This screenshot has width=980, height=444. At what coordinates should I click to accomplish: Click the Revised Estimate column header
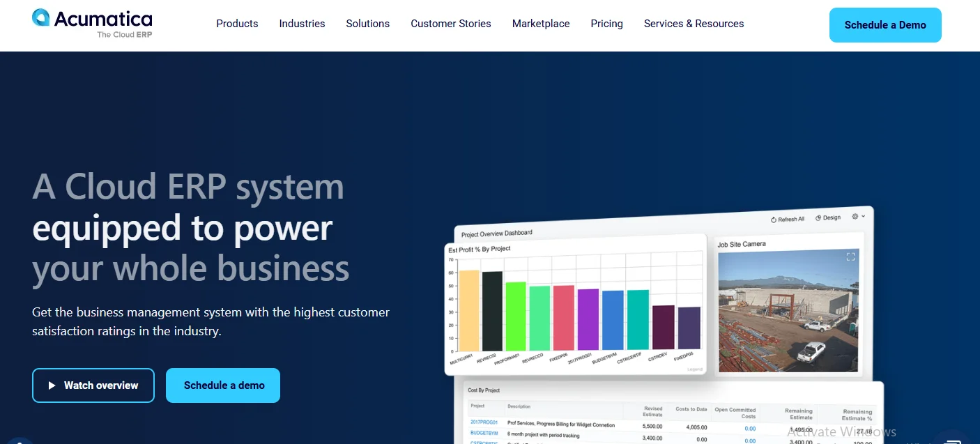[652, 412]
